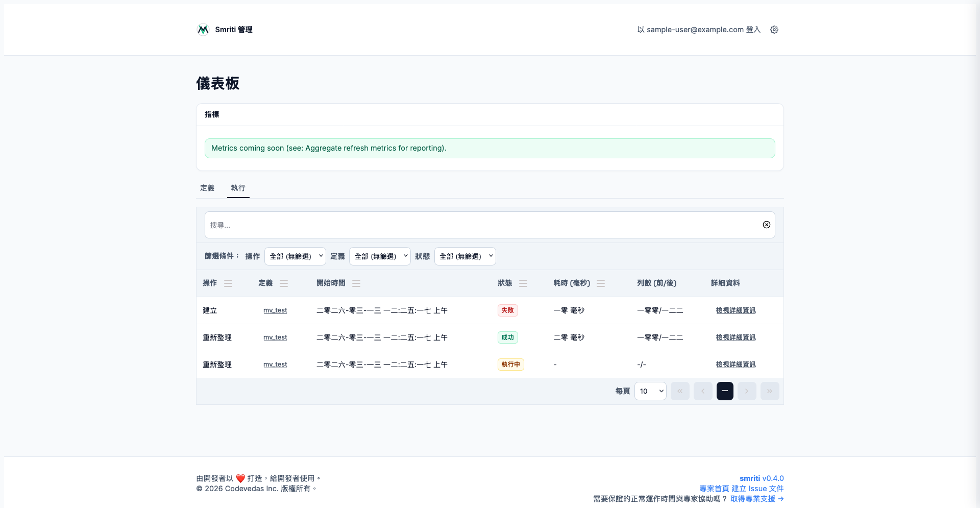This screenshot has width=980, height=508.
Task: Open mv_test link in the 執行中 row
Action: point(275,365)
